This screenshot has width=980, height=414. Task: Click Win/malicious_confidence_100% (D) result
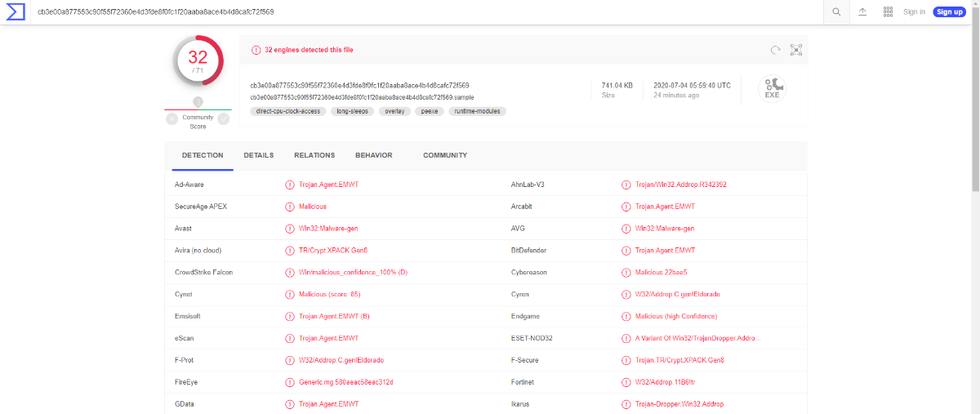click(x=353, y=273)
